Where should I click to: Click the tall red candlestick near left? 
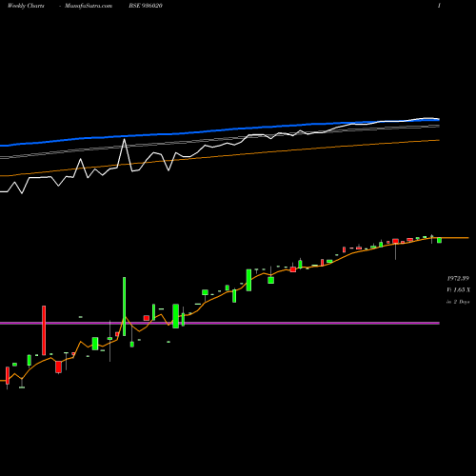44,330
